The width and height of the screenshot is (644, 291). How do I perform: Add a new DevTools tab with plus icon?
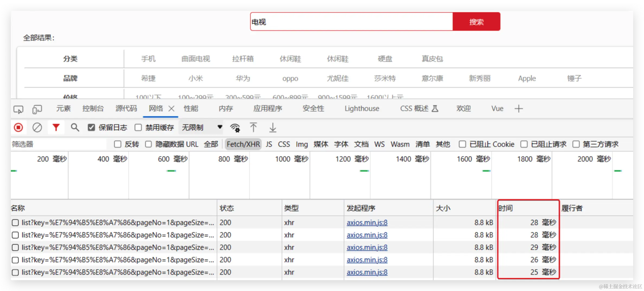point(519,109)
